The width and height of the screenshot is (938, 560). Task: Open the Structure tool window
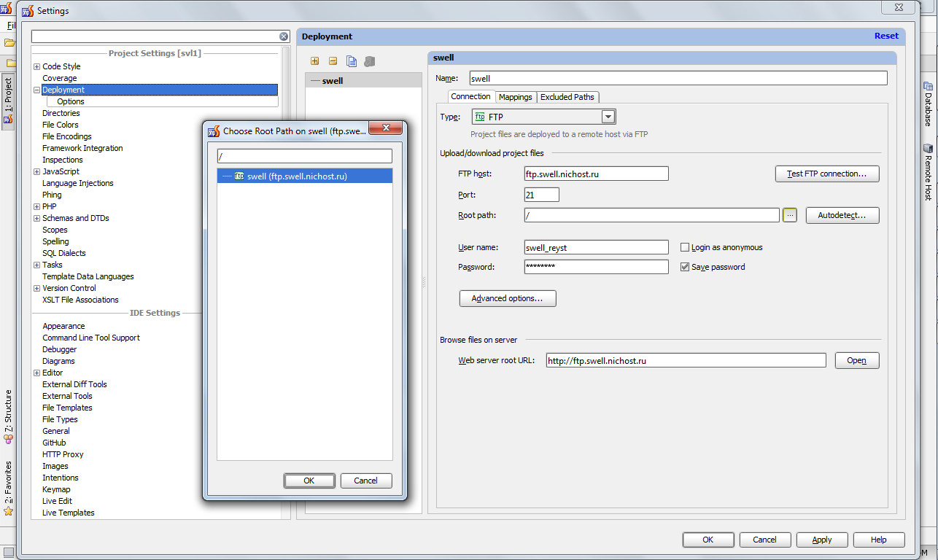coord(8,417)
